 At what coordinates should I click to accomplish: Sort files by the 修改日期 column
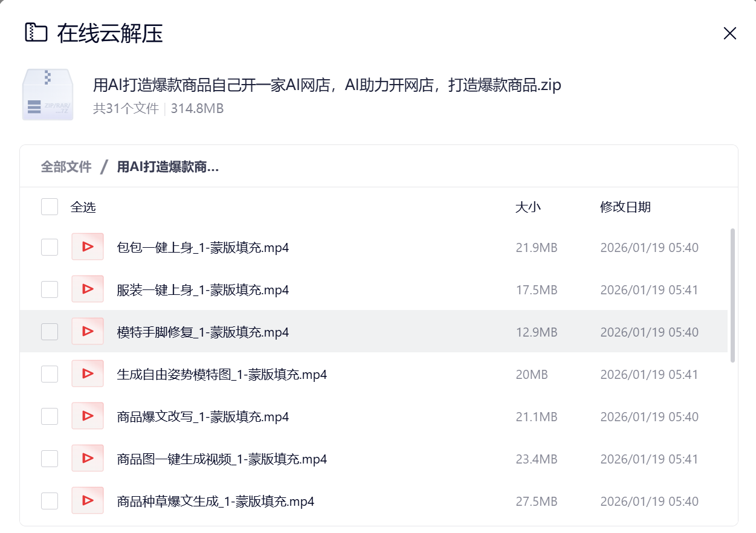click(626, 206)
